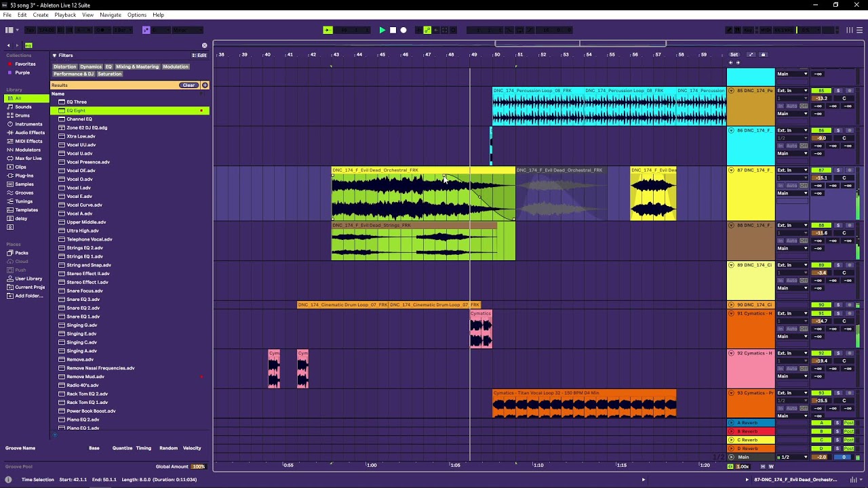This screenshot has height=488, width=868.
Task: Click the Set locator button
Action: pyautogui.click(x=734, y=54)
